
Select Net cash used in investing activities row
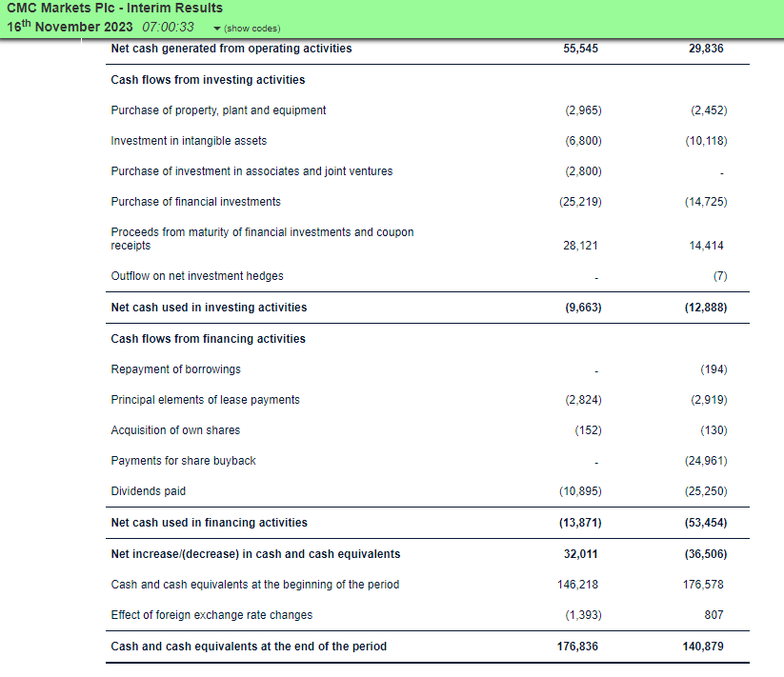tap(428, 308)
